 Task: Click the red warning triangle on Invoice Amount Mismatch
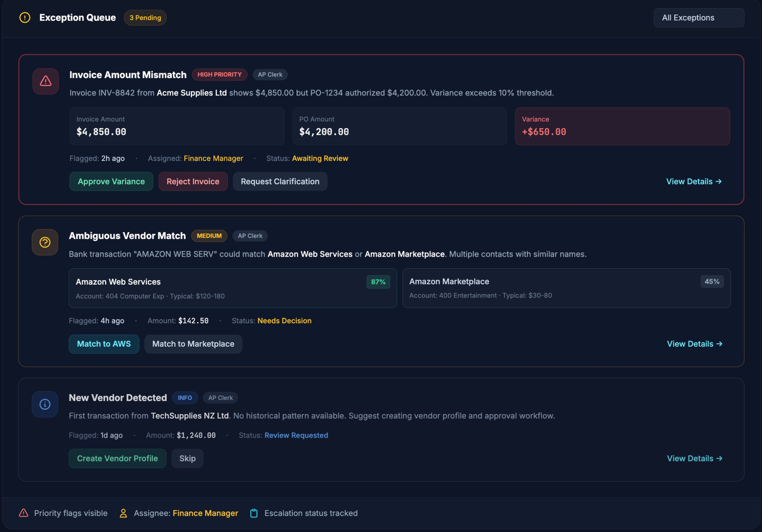tap(44, 81)
